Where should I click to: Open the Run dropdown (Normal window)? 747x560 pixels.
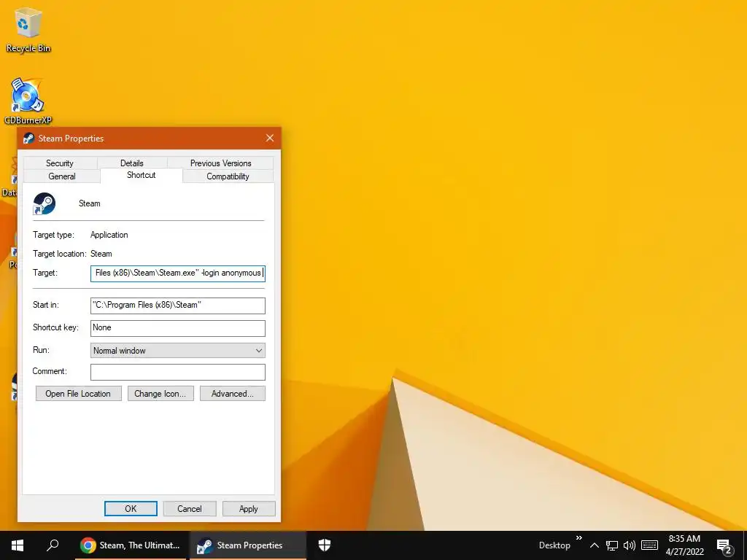[x=178, y=351]
